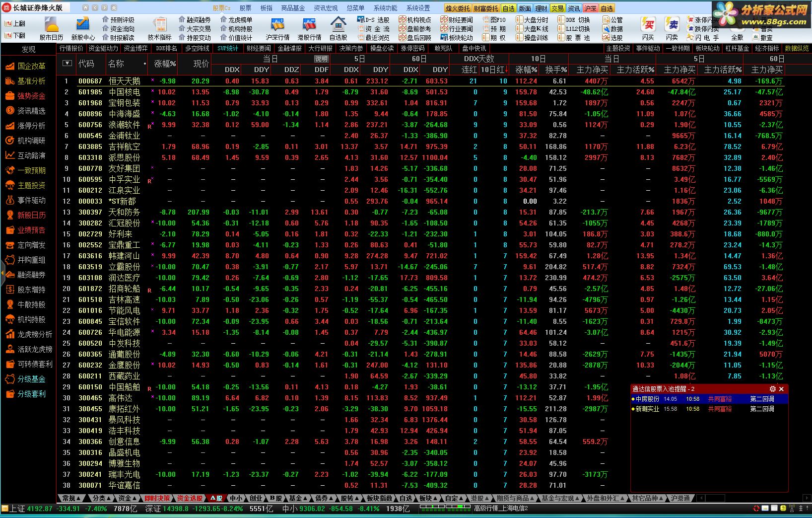Click the 下翻 page-down icon

click(15, 35)
